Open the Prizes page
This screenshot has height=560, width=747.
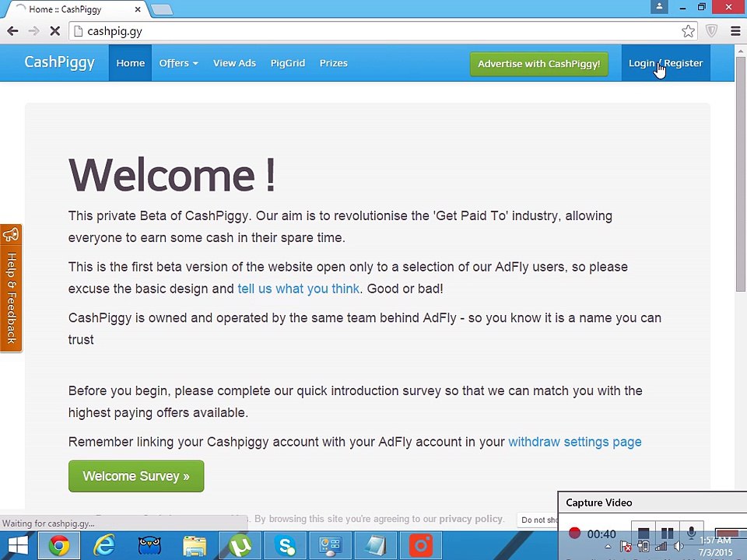click(x=334, y=63)
